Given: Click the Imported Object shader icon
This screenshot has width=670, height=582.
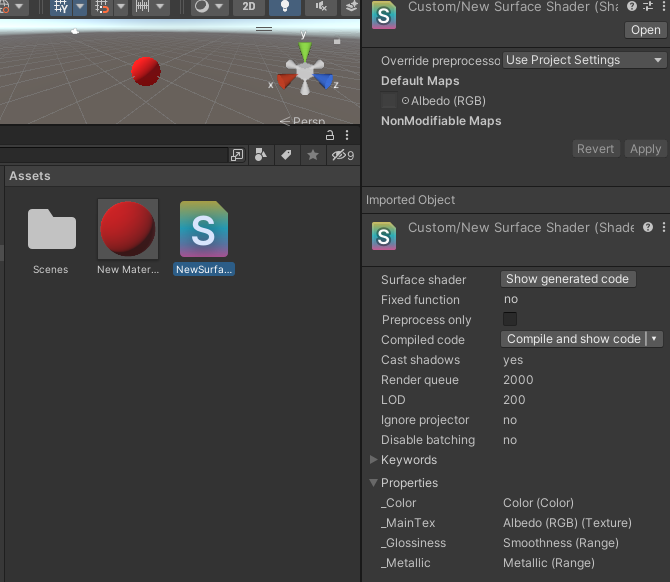Looking at the screenshot, I should pos(384,236).
